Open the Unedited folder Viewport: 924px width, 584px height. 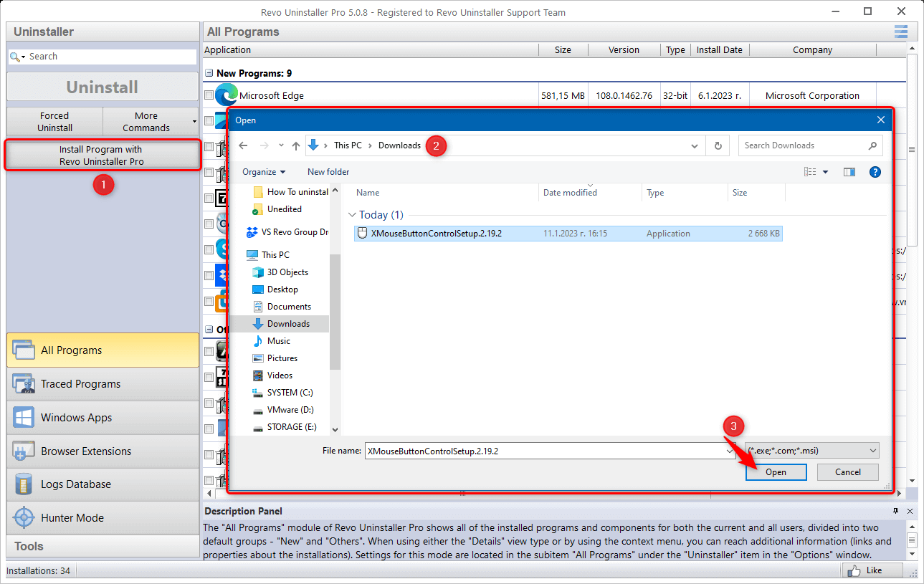[277, 209]
